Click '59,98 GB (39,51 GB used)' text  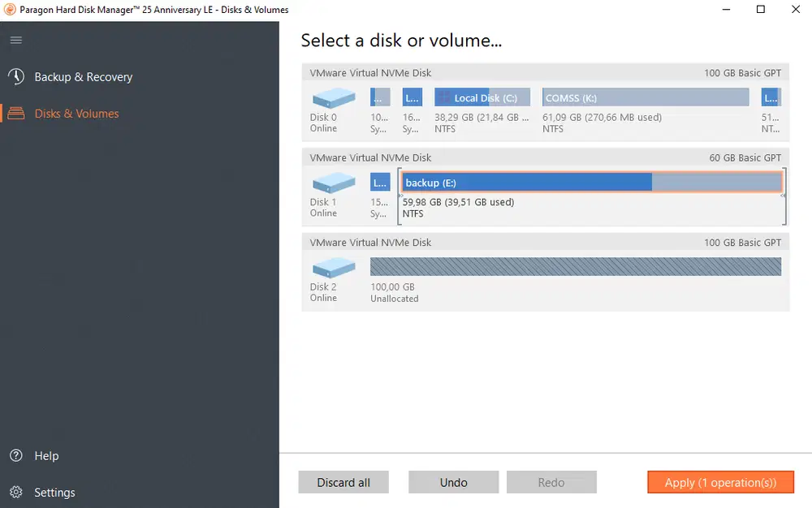(x=458, y=202)
